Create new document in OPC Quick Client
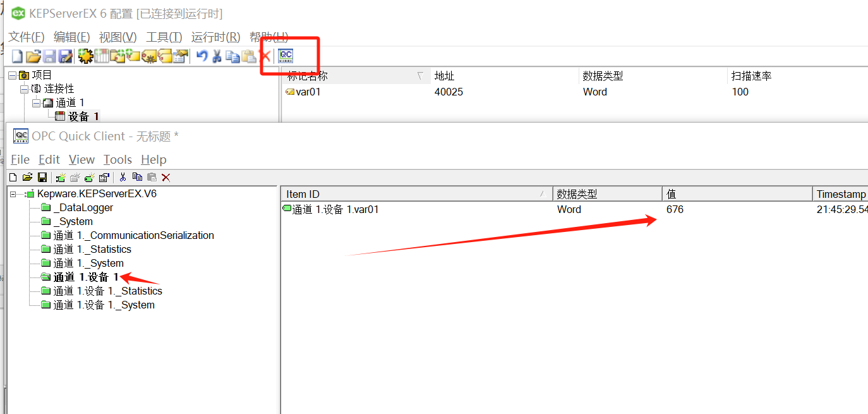Image resolution: width=868 pixels, height=414 pixels. [13, 178]
